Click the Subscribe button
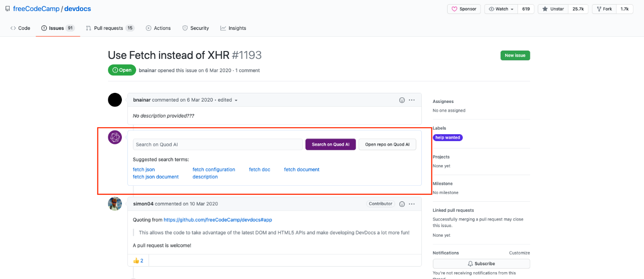This screenshot has width=644, height=279. click(481, 264)
